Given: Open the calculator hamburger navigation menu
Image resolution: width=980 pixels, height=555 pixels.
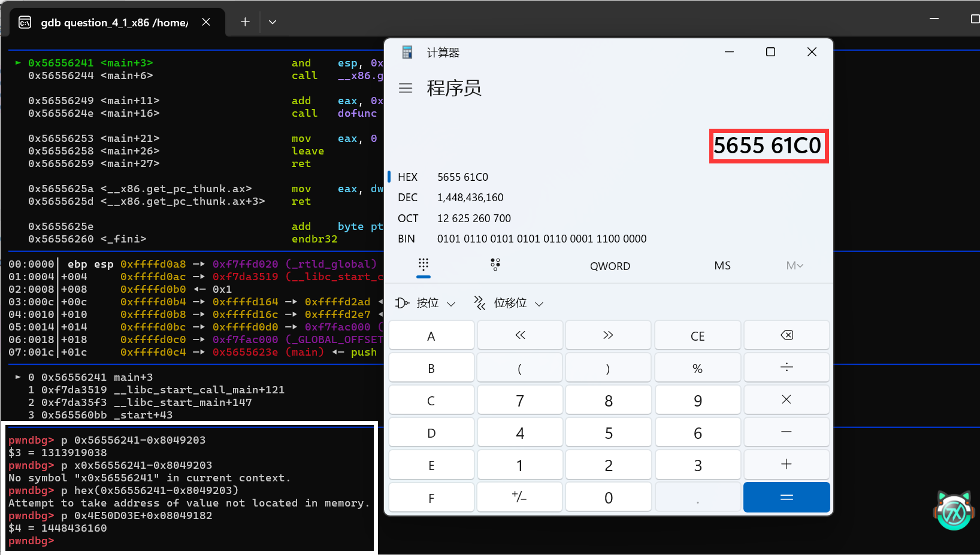Looking at the screenshot, I should pos(406,88).
